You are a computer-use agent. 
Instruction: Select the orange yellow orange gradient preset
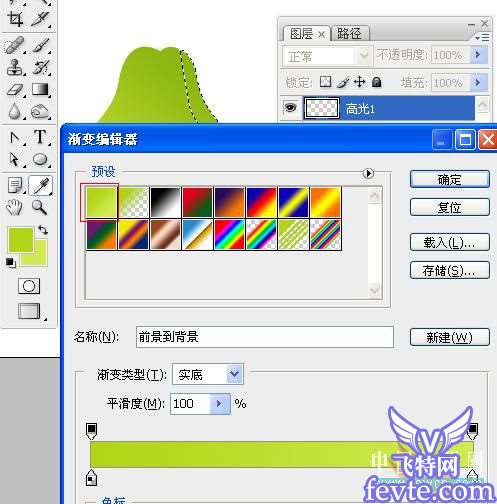coord(326,202)
